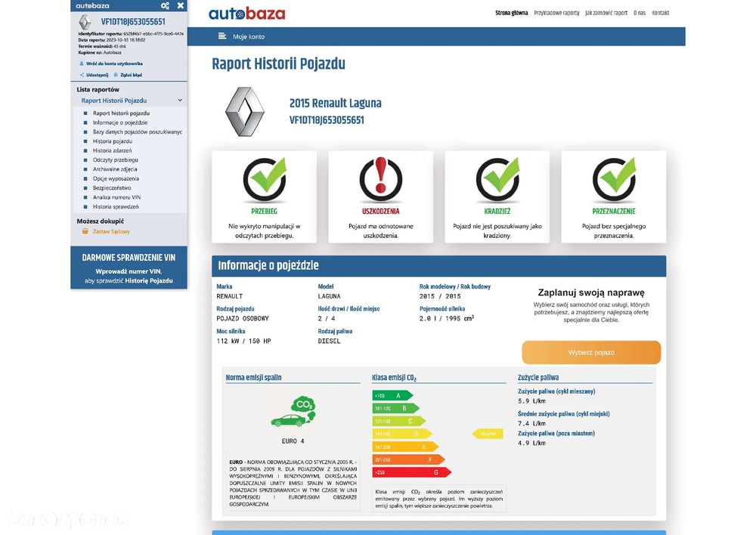Click the 5.9 L/km mixed consumption value
Image resolution: width=756 pixels, height=535 pixels.
click(531, 401)
